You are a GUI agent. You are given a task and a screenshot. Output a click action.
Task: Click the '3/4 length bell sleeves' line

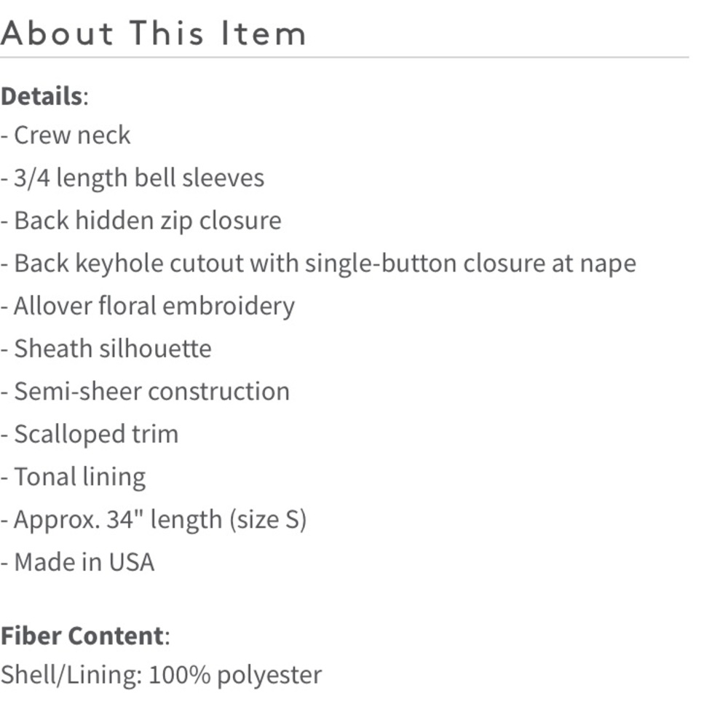(x=138, y=178)
